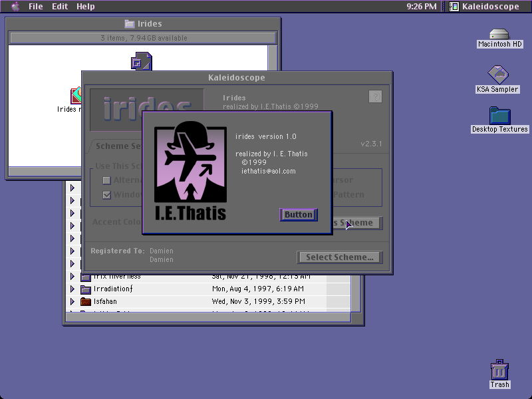Click the Isfahan folder name
This screenshot has height=399, width=532.
pyautogui.click(x=105, y=301)
